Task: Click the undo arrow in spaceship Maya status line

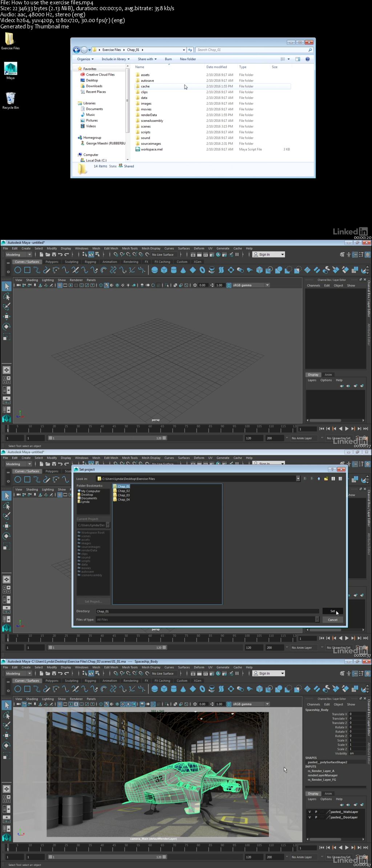Action: click(x=60, y=673)
